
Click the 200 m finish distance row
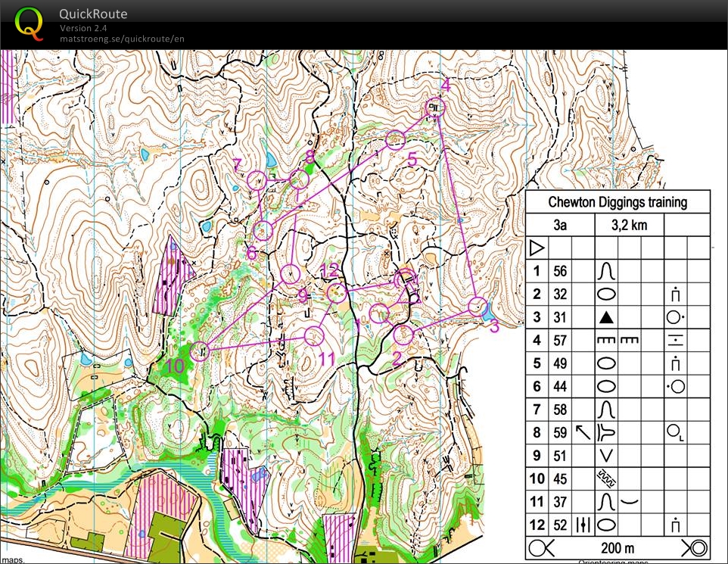point(618,549)
